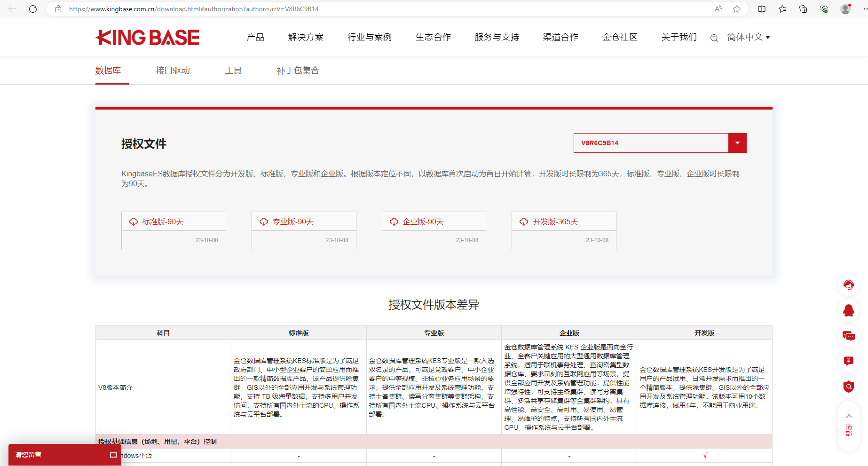The image size is (868, 466).
Task: Click the 顶部 back-to-top icon
Action: click(x=849, y=422)
